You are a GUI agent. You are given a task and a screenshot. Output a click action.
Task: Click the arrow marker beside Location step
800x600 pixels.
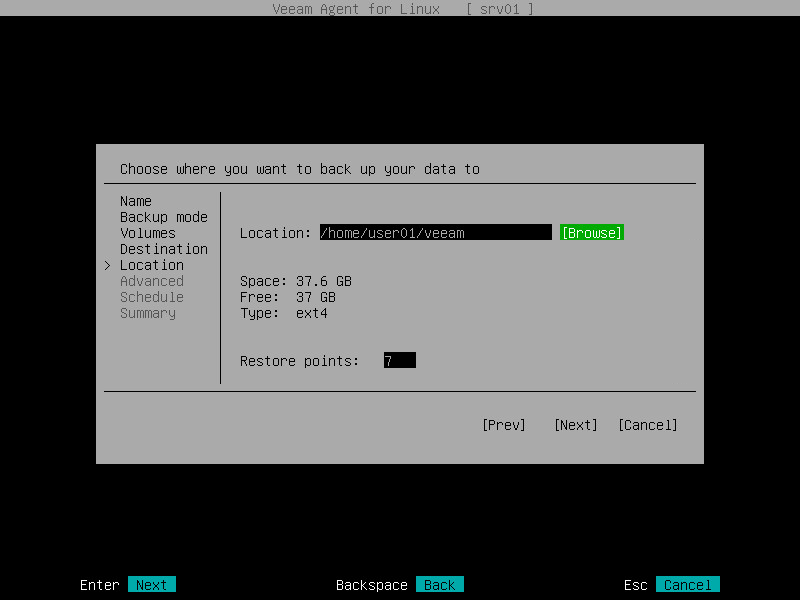click(107, 265)
